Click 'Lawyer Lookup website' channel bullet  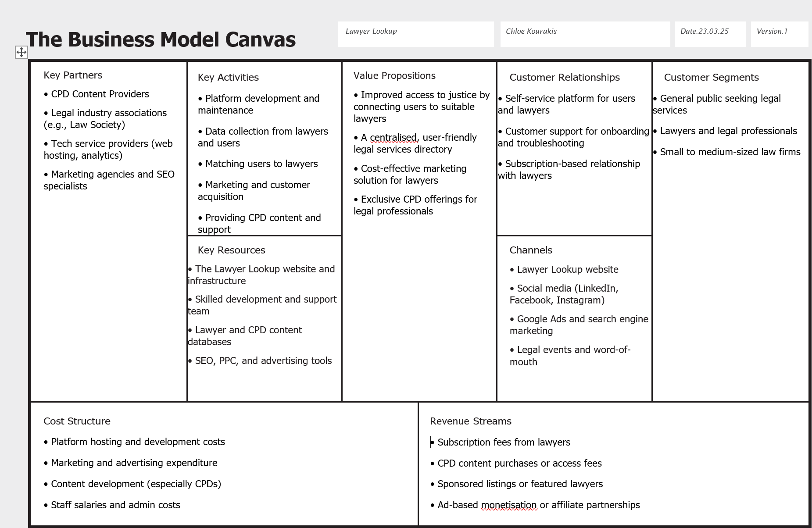tap(564, 269)
